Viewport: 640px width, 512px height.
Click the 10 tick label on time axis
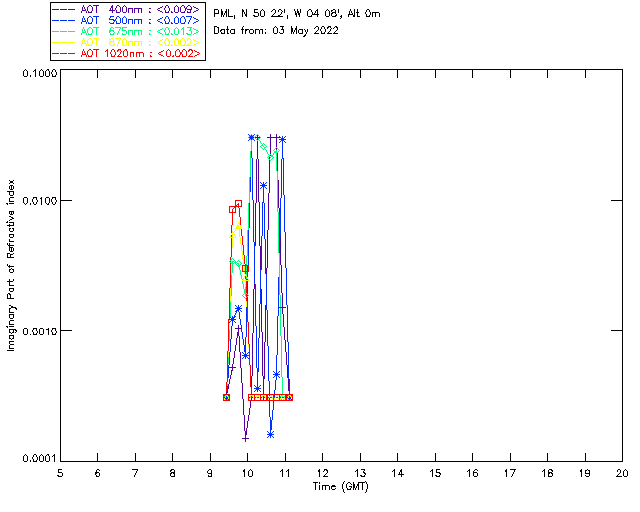click(x=247, y=473)
